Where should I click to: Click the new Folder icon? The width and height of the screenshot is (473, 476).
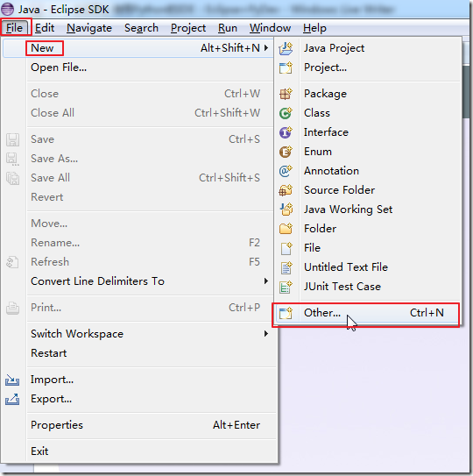click(x=286, y=229)
